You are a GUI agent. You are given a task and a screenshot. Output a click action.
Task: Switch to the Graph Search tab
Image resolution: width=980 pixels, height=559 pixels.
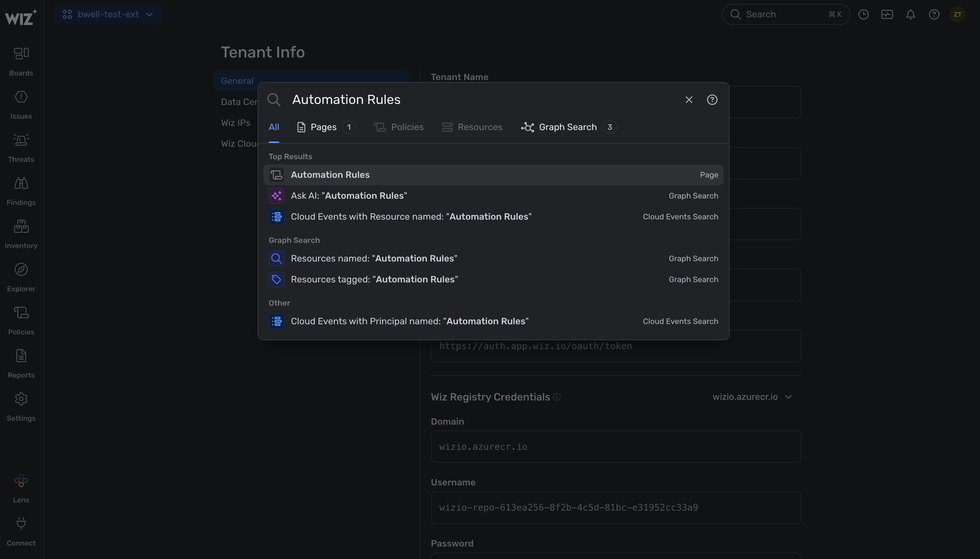(569, 127)
